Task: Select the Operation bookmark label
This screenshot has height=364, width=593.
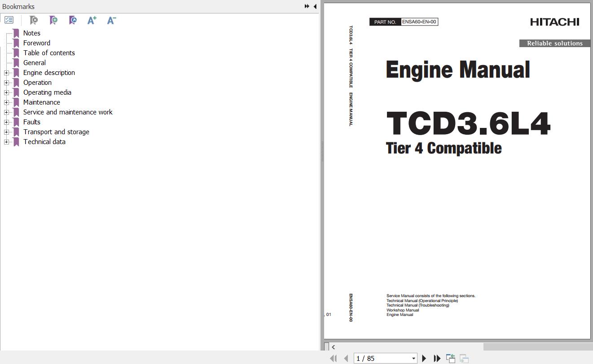Action: coord(37,83)
